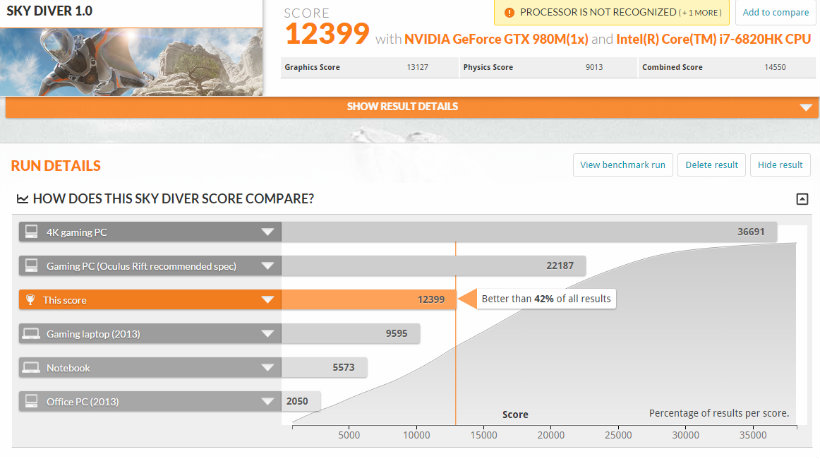The width and height of the screenshot is (820, 459).
Task: Open the NVIDIA GeForce GTX 980M(1x) link
Action: point(496,39)
